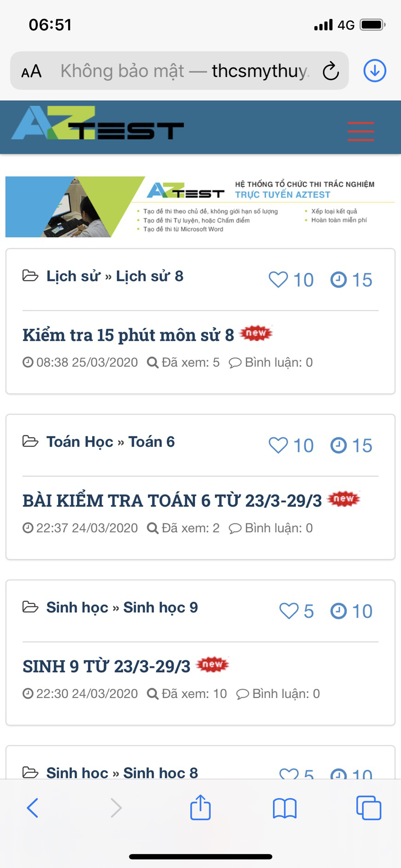
Task: Open the Safari share sheet icon
Action: tap(200, 807)
